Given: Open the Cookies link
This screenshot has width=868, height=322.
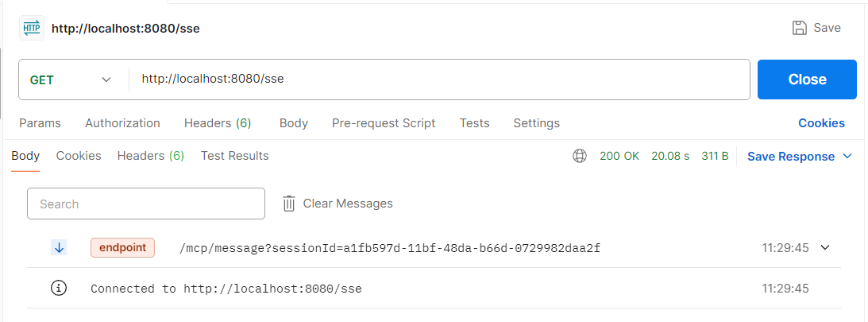Looking at the screenshot, I should click(x=821, y=123).
